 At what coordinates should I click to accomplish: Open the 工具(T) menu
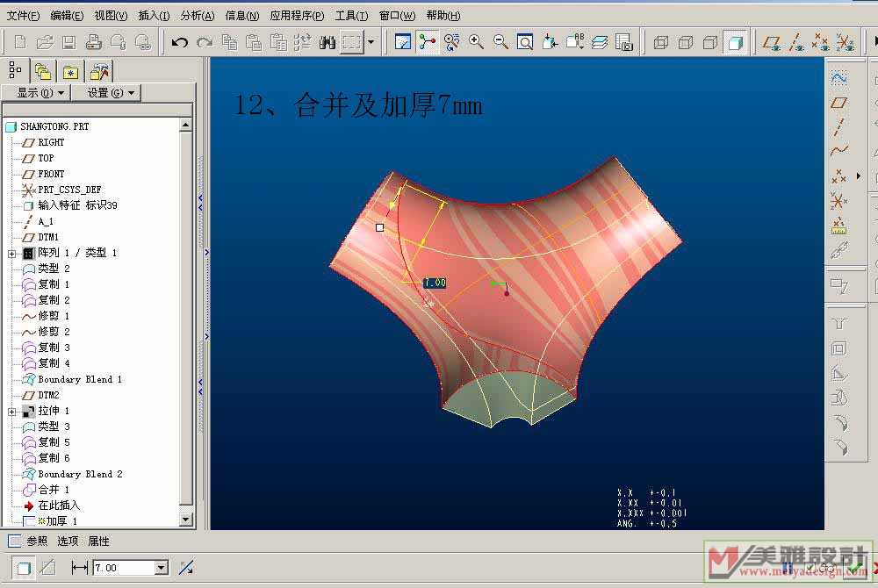[351, 16]
